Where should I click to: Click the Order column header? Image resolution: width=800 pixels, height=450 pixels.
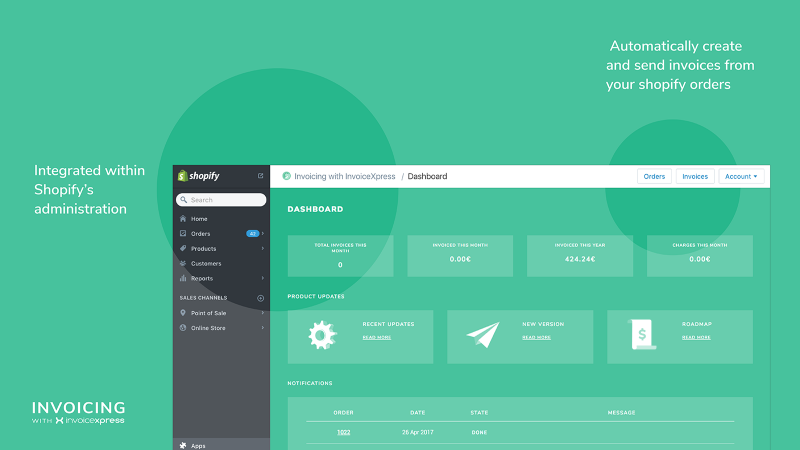coord(343,413)
